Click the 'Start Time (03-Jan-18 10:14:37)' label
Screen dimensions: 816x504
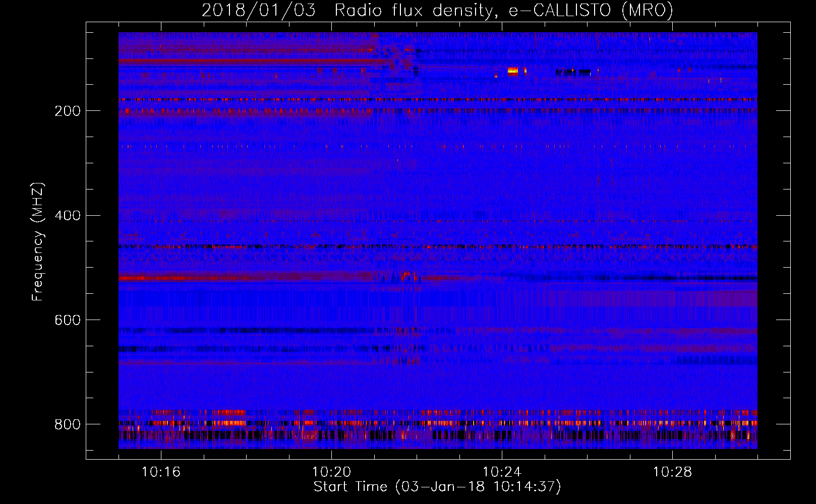tap(437, 487)
